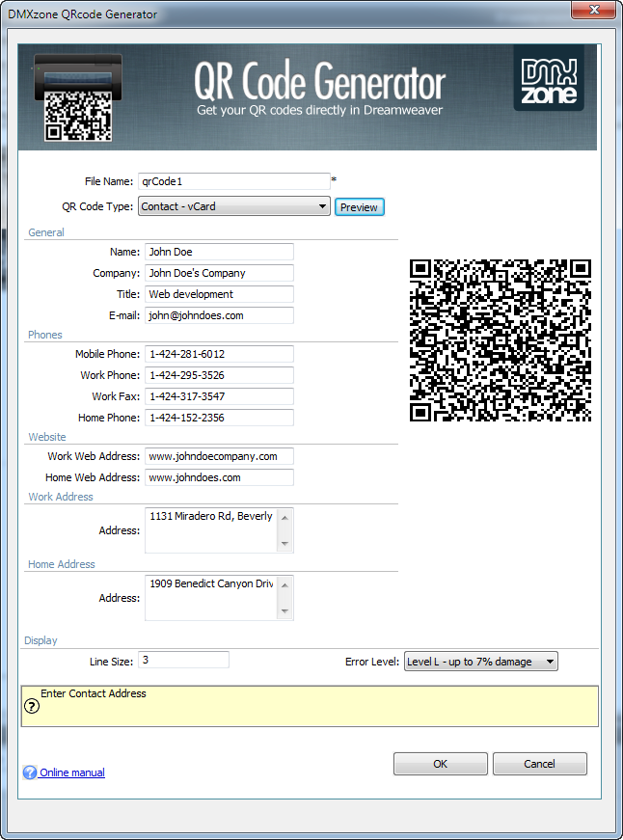The image size is (623, 840).
Task: Click Home Address scrollbar down arrow
Action: [x=285, y=610]
